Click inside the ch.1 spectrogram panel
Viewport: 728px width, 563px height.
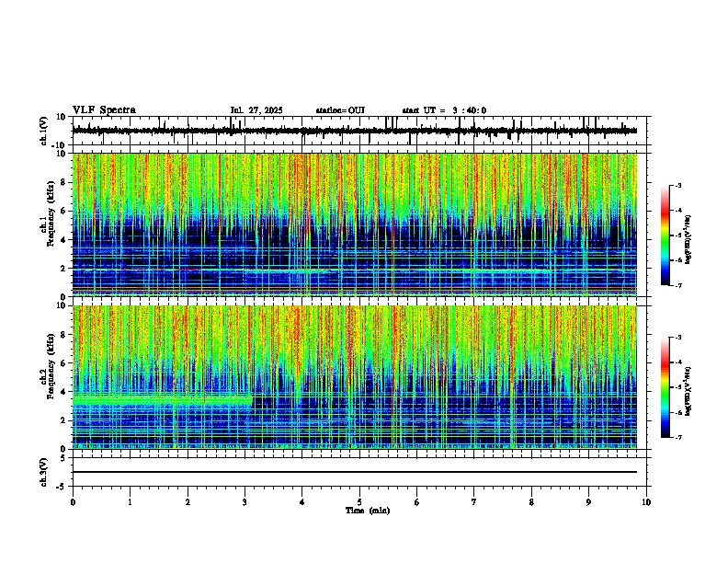[x=355, y=224]
